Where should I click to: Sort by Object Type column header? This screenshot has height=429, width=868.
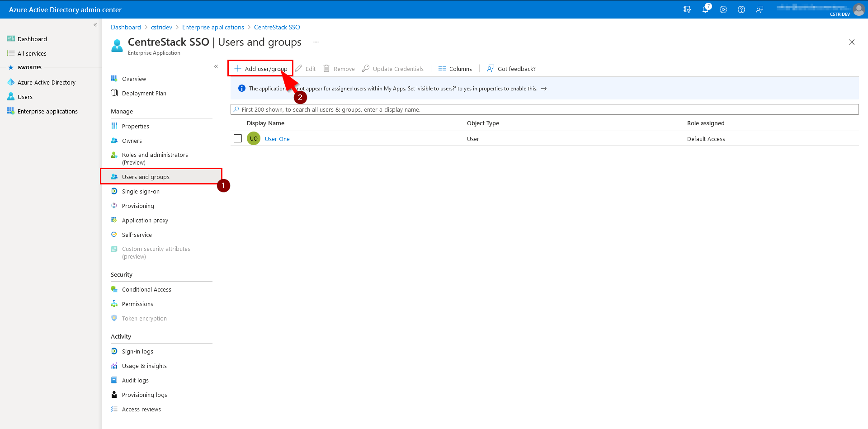[483, 123]
